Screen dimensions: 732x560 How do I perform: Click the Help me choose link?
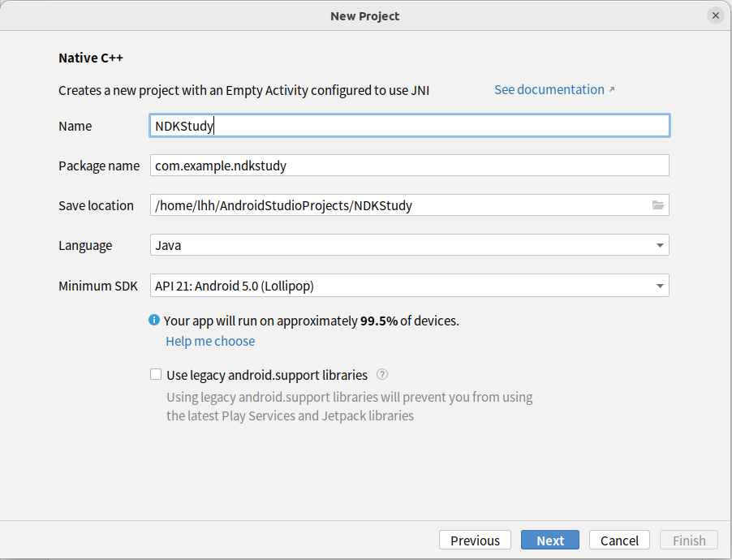(210, 341)
